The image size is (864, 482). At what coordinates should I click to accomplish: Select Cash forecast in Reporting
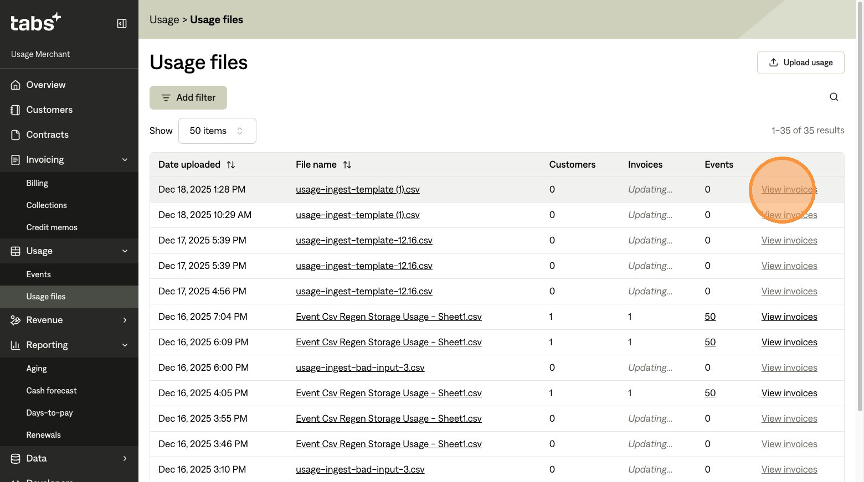51,390
